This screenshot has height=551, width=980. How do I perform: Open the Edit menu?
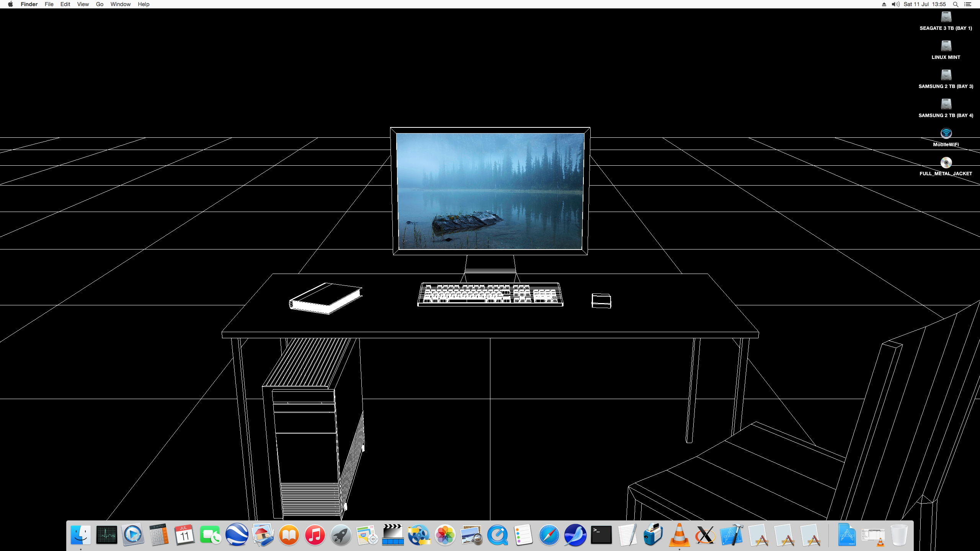coord(65,4)
